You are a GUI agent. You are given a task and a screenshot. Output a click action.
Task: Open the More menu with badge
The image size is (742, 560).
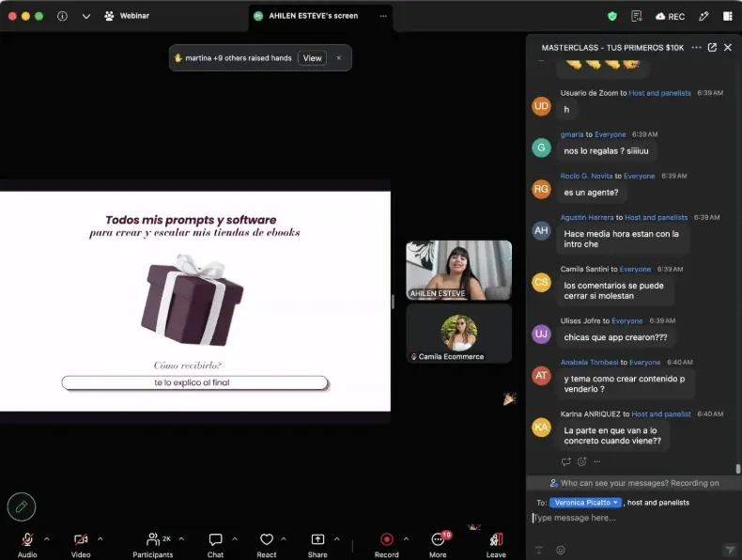coord(439,544)
